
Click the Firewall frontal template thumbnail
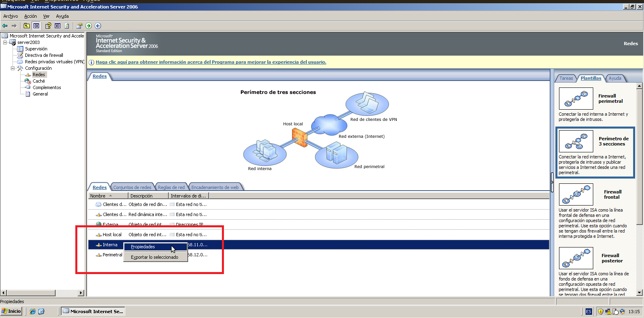[576, 194]
